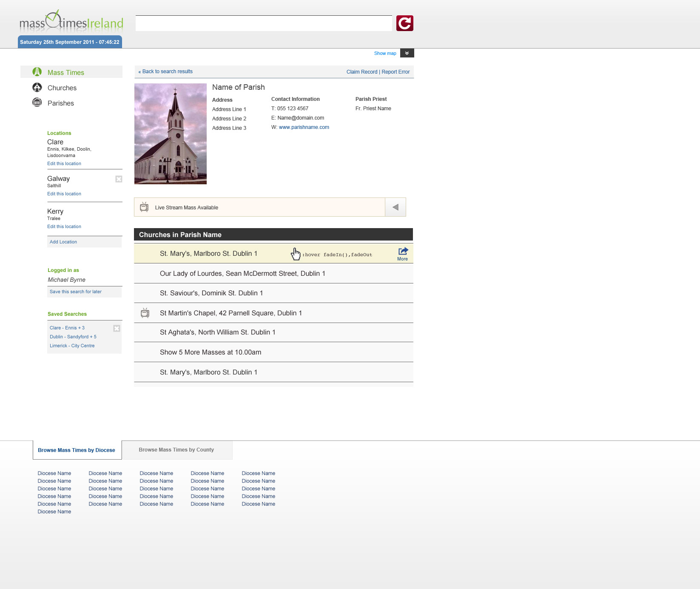Open the www.parishname.com website link

pos(304,127)
